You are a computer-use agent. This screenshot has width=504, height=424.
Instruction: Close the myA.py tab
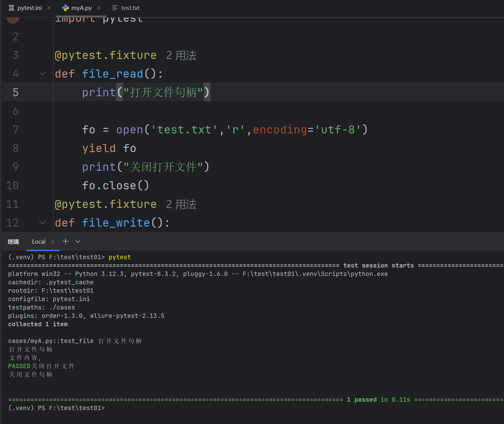tap(99, 8)
